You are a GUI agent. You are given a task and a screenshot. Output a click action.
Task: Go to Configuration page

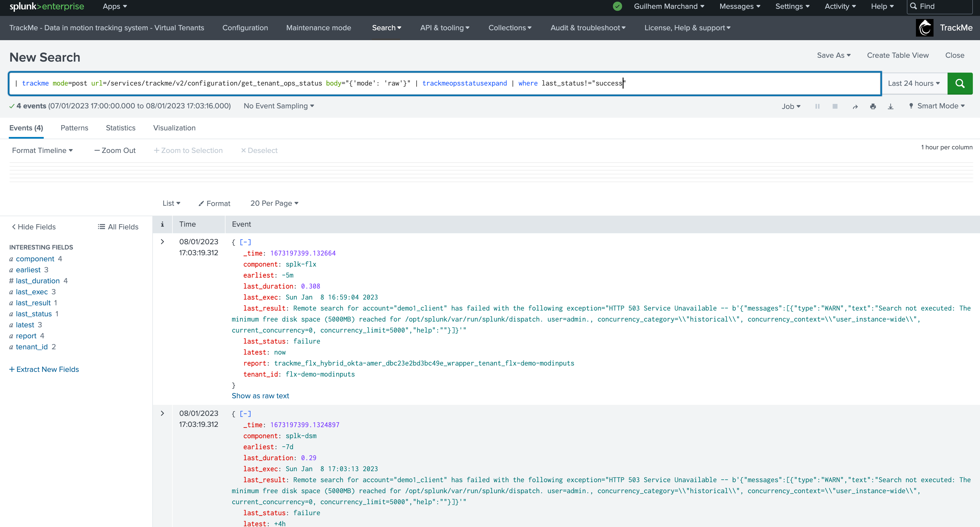coord(245,28)
